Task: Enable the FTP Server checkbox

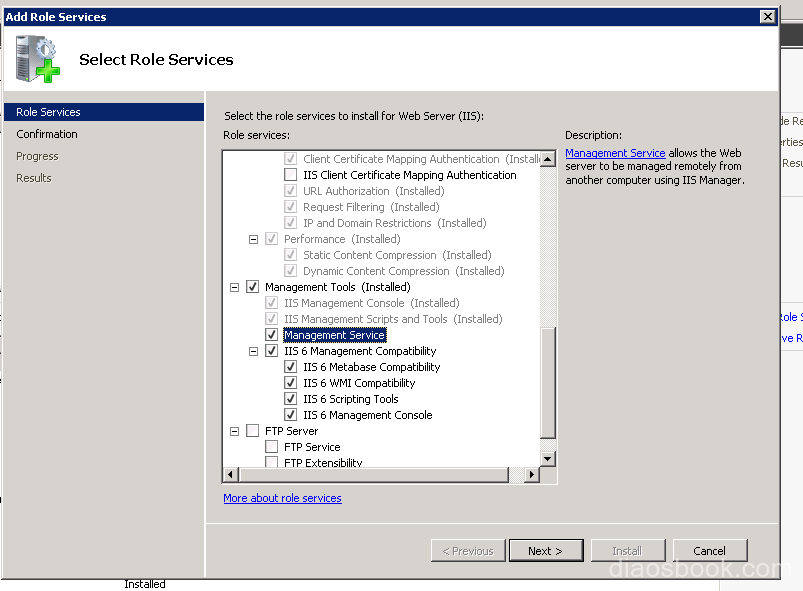Action: [252, 431]
